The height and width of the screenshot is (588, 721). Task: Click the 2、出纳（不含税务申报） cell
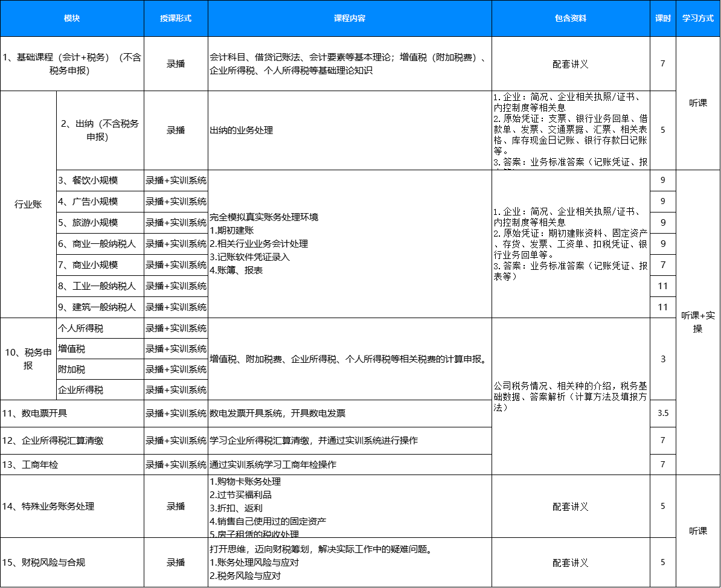coord(100,130)
